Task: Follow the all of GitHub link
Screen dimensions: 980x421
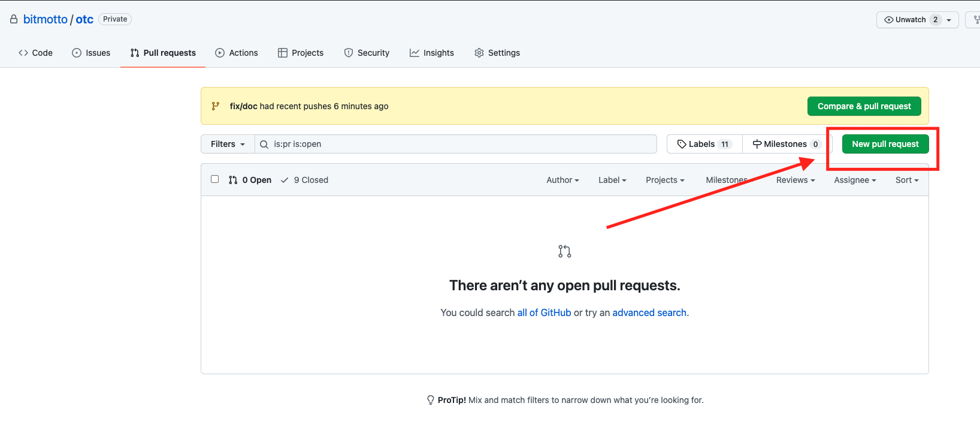Action: point(544,312)
